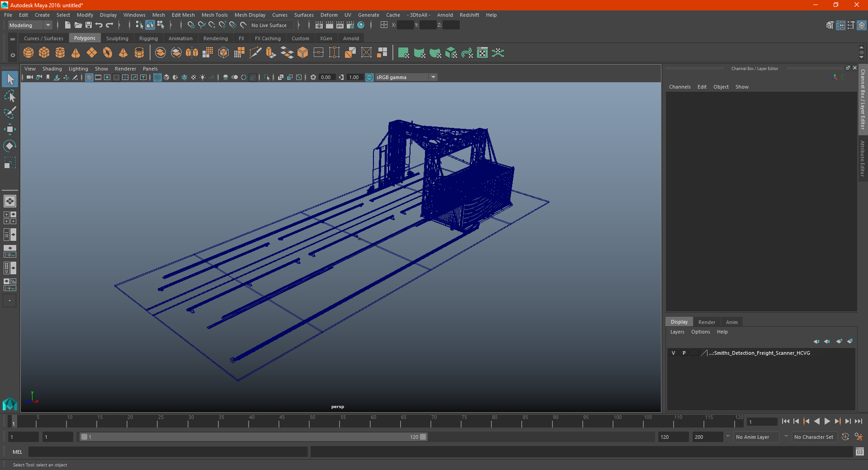The image size is (868, 470).
Task: Create a polygon sphere from the shelf
Action: point(28,53)
